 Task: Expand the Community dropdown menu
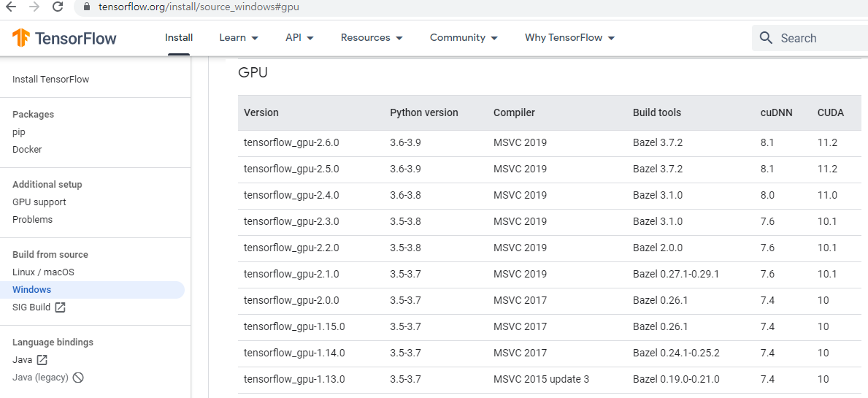point(464,38)
